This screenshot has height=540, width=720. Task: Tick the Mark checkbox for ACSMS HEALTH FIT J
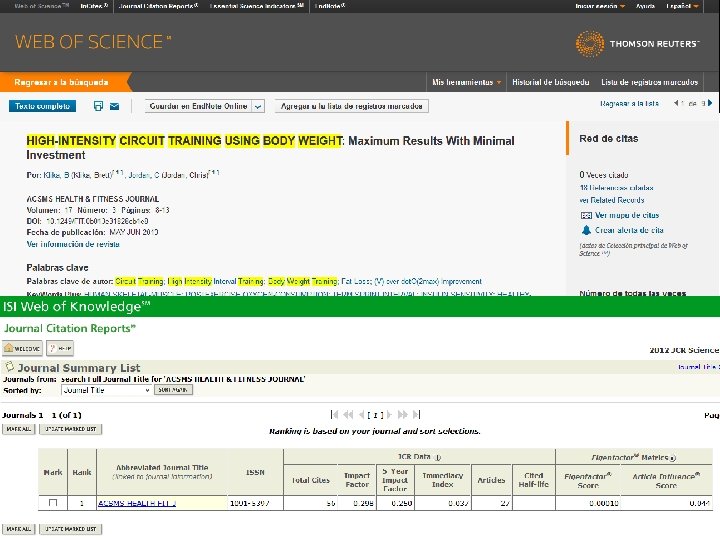(53, 503)
